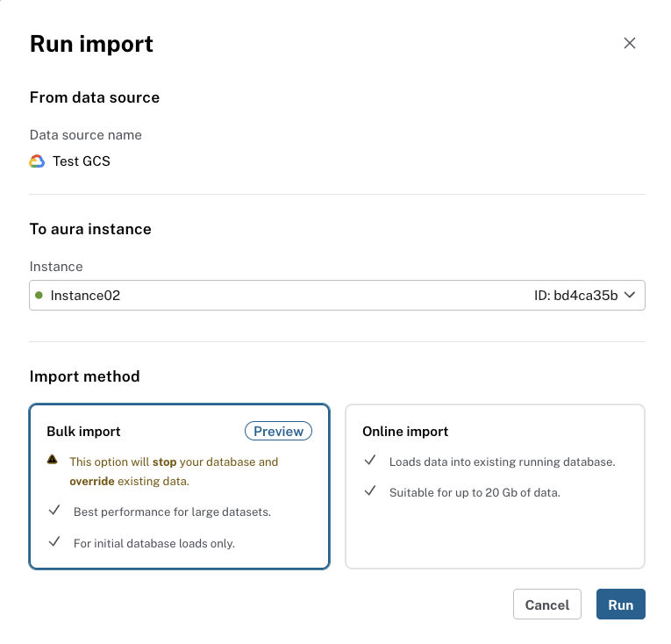
Task: Click the For initial database loads only text
Action: tap(154, 543)
